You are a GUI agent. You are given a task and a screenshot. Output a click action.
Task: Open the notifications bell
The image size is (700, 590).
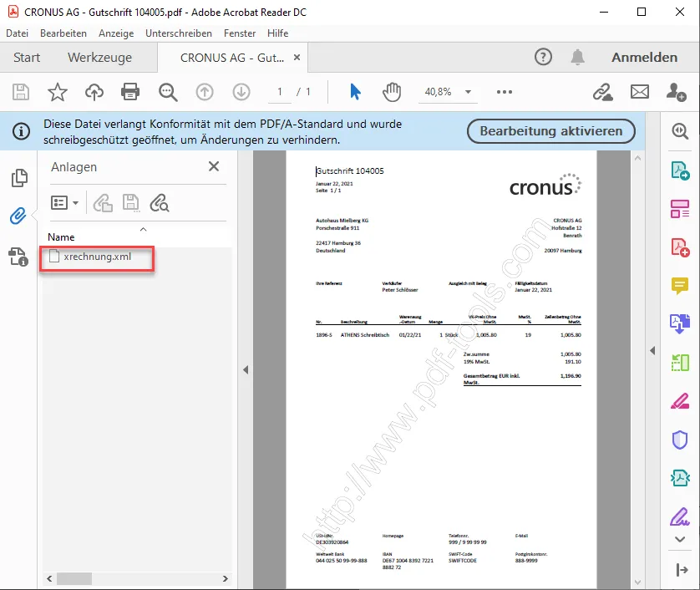[x=577, y=57]
